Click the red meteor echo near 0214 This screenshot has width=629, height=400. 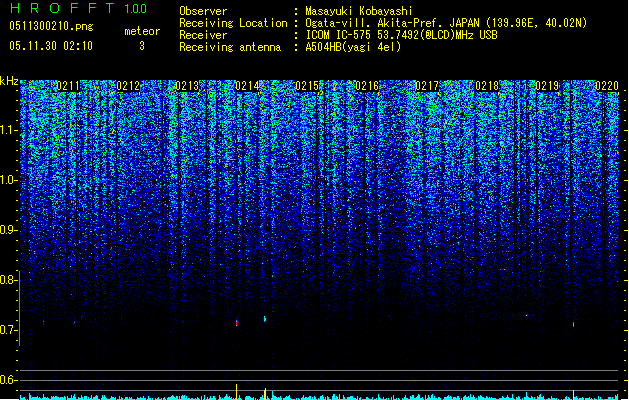tap(237, 323)
